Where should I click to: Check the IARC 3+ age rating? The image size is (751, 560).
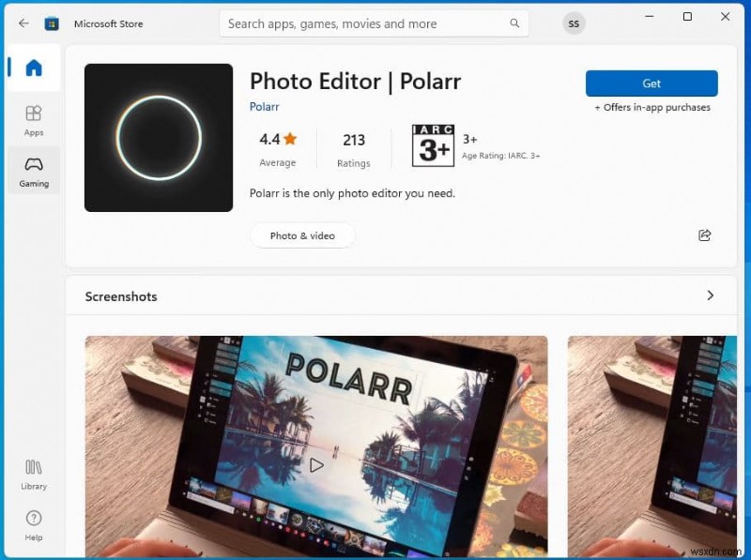(x=433, y=145)
